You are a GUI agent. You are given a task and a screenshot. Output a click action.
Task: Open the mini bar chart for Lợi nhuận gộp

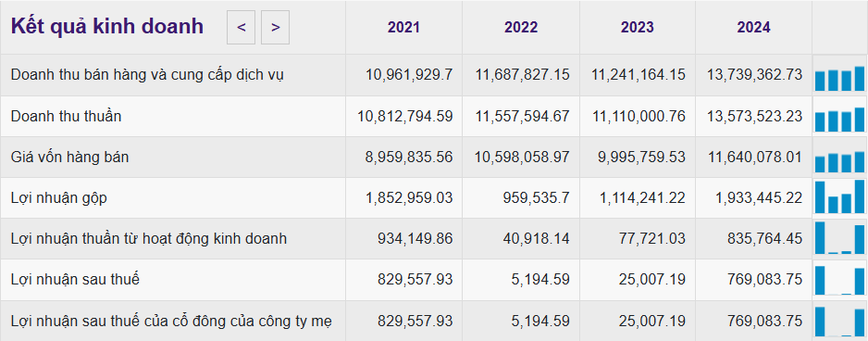click(x=839, y=196)
